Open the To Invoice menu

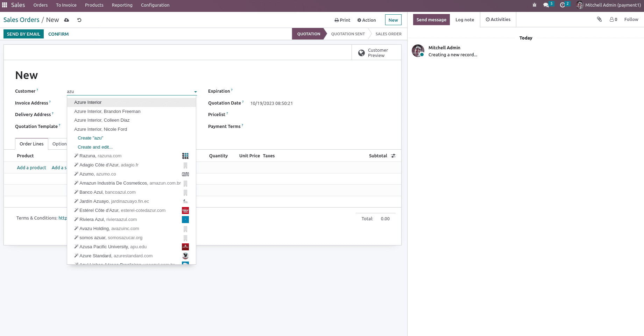point(66,5)
